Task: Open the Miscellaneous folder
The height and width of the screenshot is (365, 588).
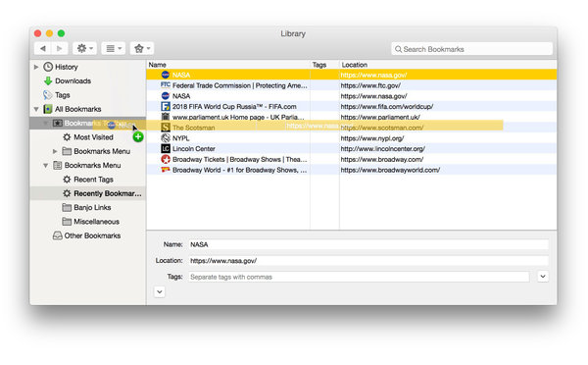Action: tap(96, 222)
